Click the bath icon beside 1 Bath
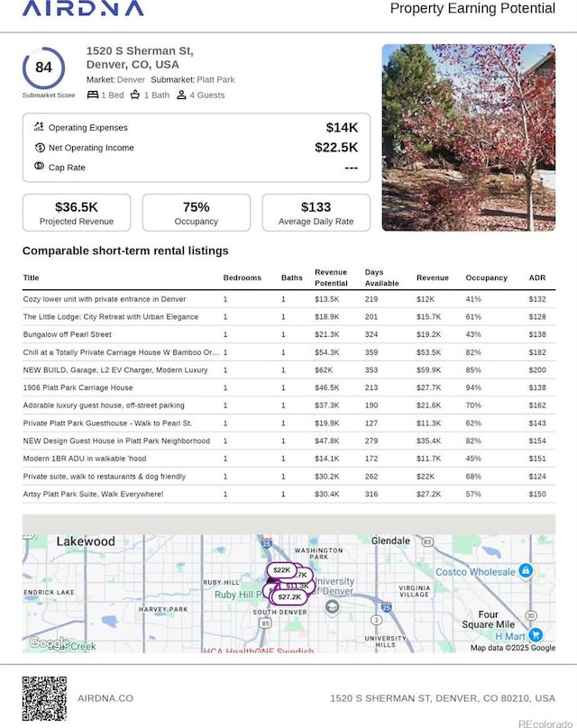 135,95
